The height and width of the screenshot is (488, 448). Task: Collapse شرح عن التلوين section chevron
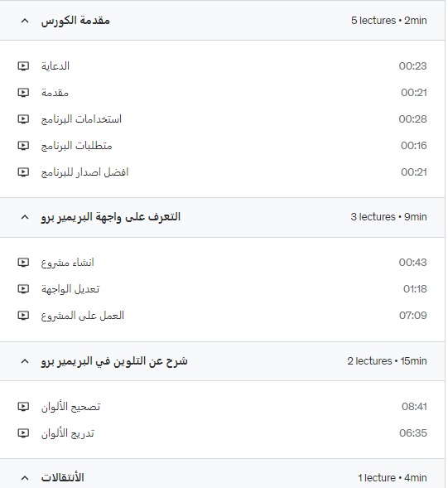pos(25,361)
